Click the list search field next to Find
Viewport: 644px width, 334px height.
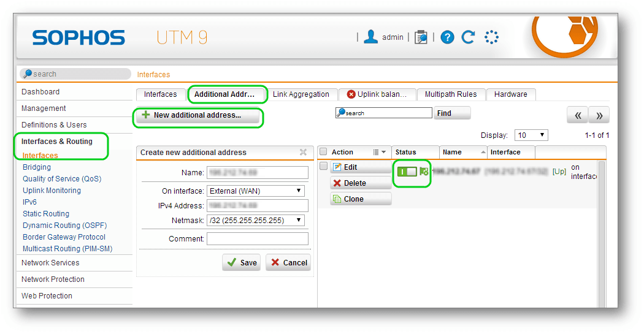383,113
